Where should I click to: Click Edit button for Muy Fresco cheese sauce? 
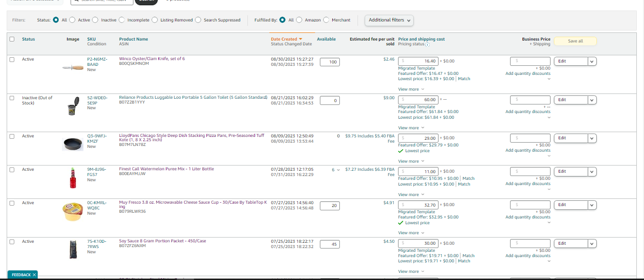571,205
